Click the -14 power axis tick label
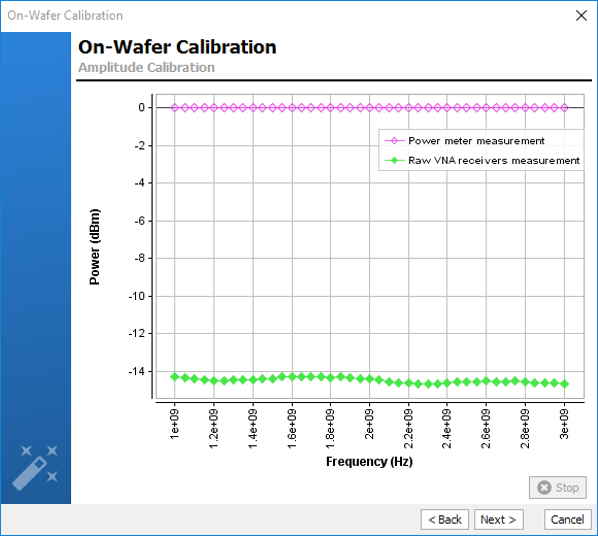 tap(137, 371)
